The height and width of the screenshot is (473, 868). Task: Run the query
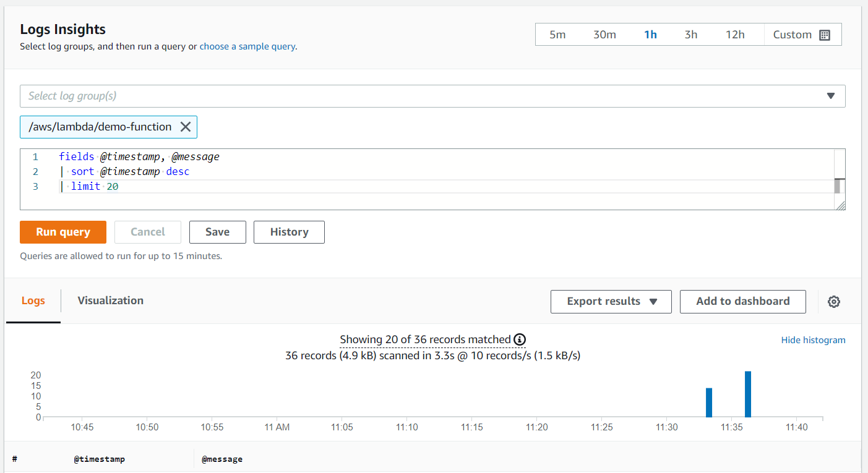coord(63,232)
